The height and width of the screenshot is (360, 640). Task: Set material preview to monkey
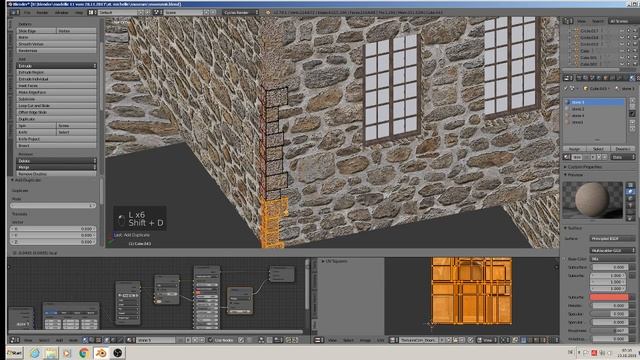630,205
